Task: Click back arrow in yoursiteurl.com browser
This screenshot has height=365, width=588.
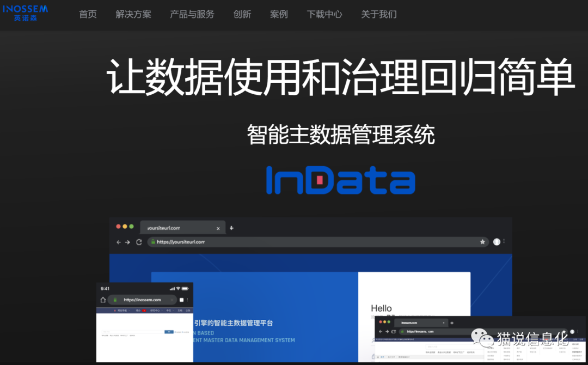Action: point(119,242)
